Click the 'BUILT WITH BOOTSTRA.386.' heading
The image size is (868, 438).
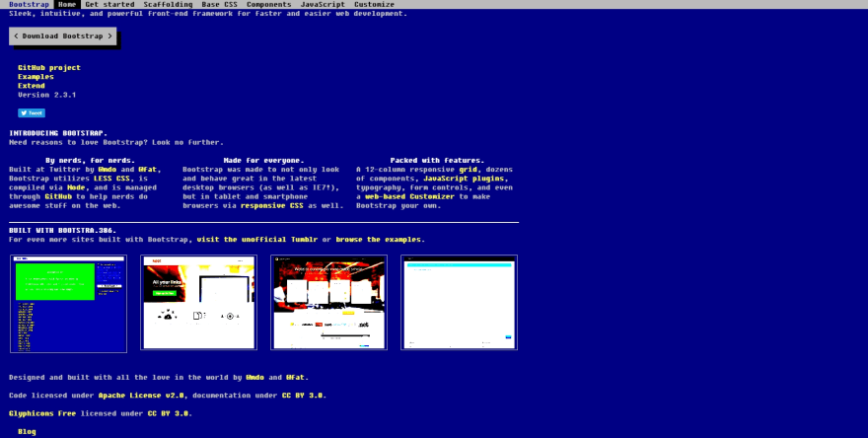[x=62, y=231]
